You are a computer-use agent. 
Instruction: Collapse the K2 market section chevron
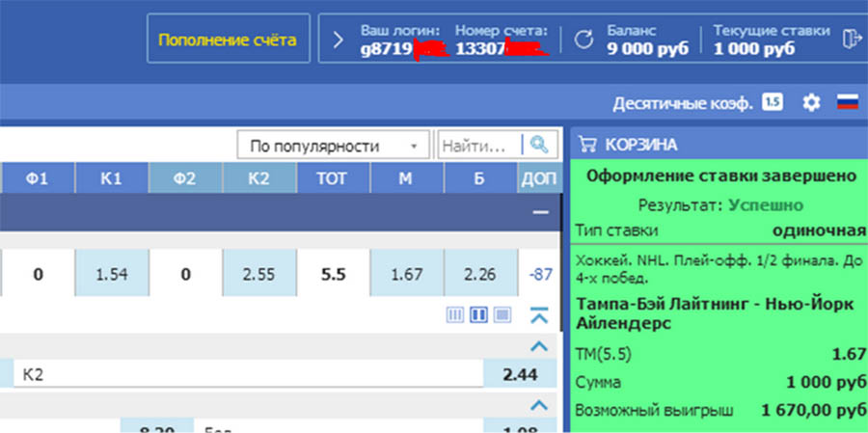(x=539, y=346)
